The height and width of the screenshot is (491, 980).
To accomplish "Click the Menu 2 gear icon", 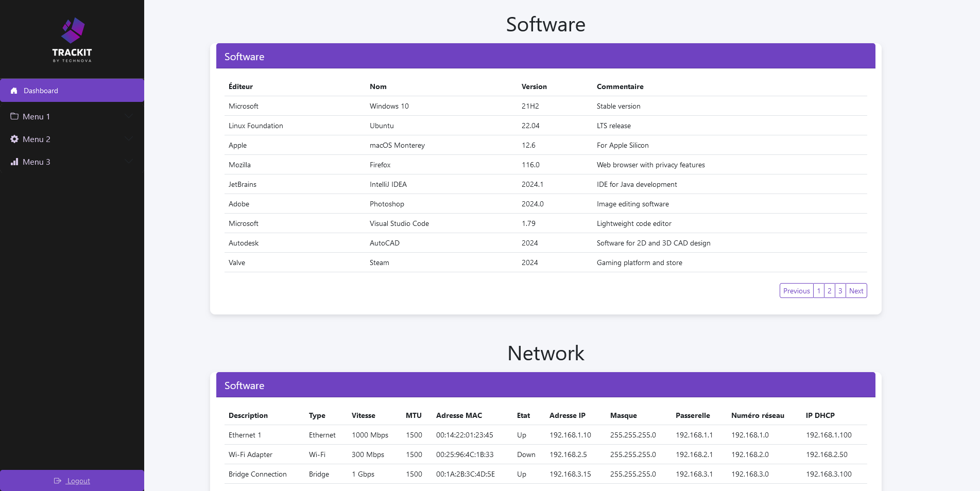I will tap(14, 139).
